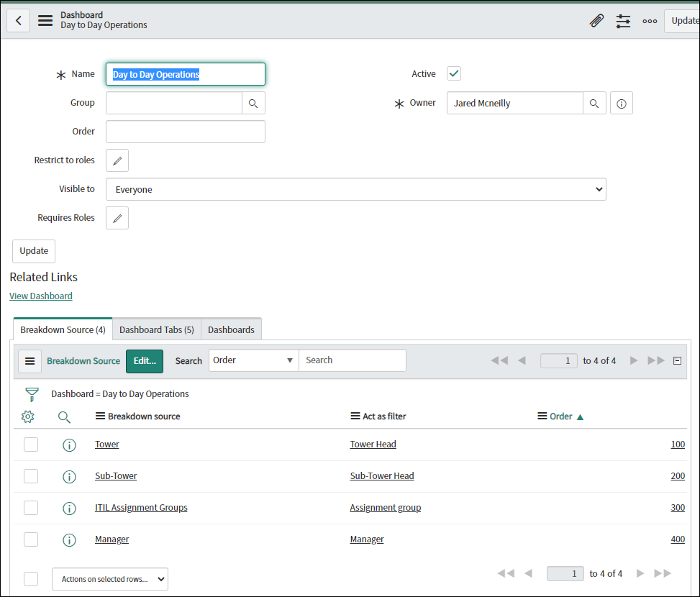This screenshot has width=700, height=597.
Task: Go to last page in bottom pagination
Action: coord(663,573)
